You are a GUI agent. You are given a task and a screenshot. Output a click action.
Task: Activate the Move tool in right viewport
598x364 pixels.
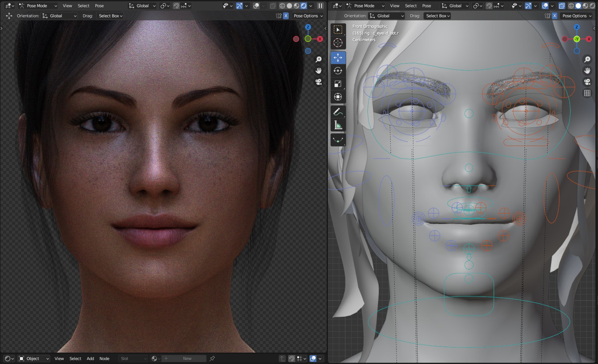(338, 58)
